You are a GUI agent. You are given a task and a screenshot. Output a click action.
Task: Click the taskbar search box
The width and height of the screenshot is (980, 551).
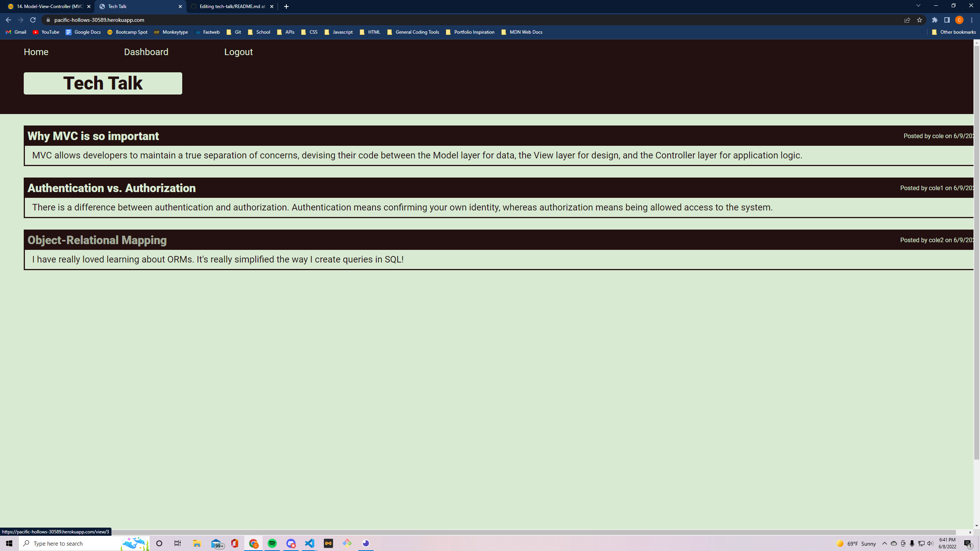click(x=84, y=543)
